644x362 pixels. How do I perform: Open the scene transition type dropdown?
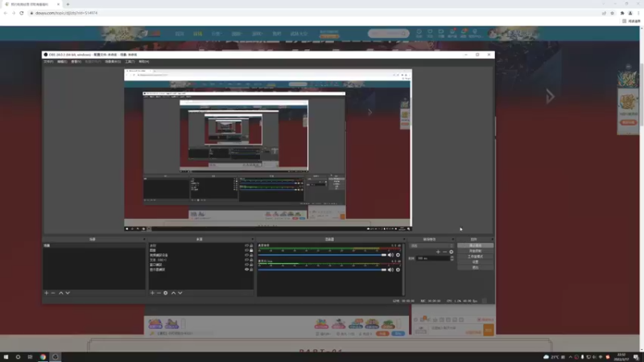click(431, 246)
